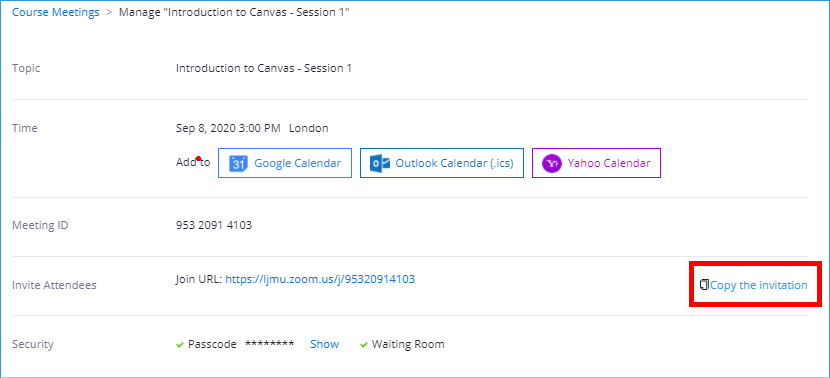
Task: Select the Meeting ID number 953 2091 4103
Action: tap(214, 226)
